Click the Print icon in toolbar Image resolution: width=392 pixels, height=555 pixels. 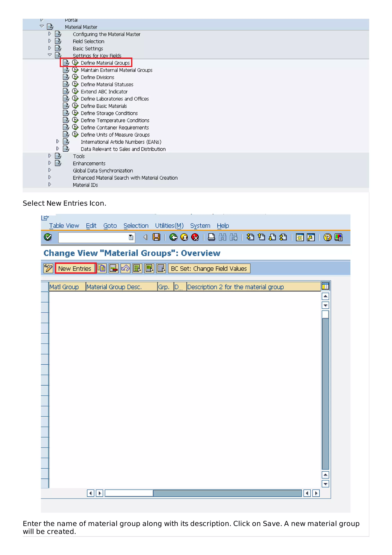211,237
